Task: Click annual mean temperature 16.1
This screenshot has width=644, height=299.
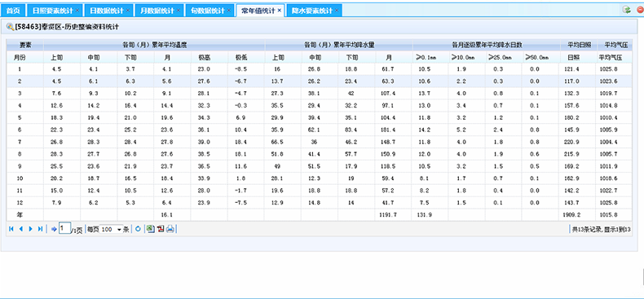Action: point(166,215)
